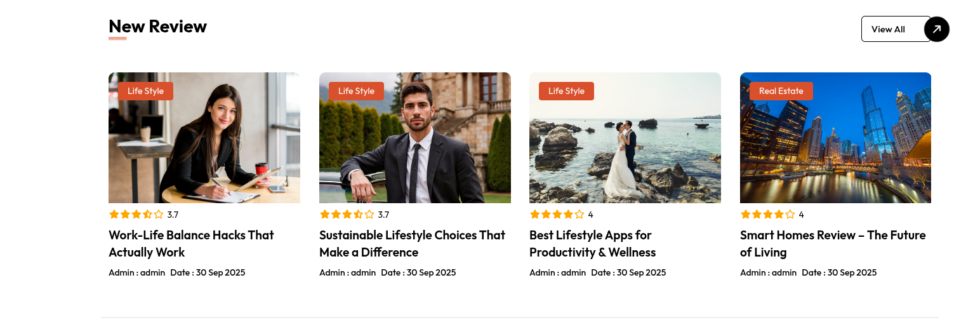Open the woman writing at desk thumbnail

204,146
